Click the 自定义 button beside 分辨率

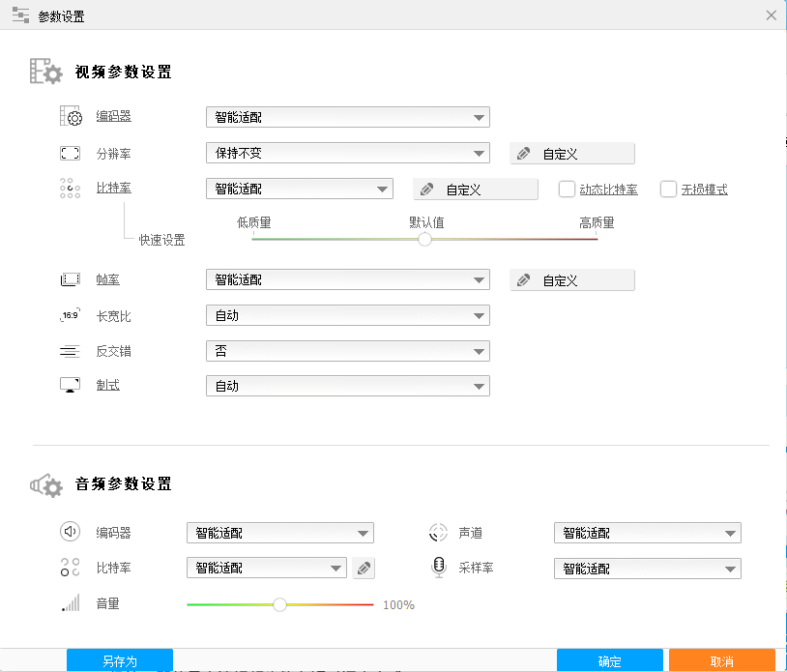tap(571, 153)
